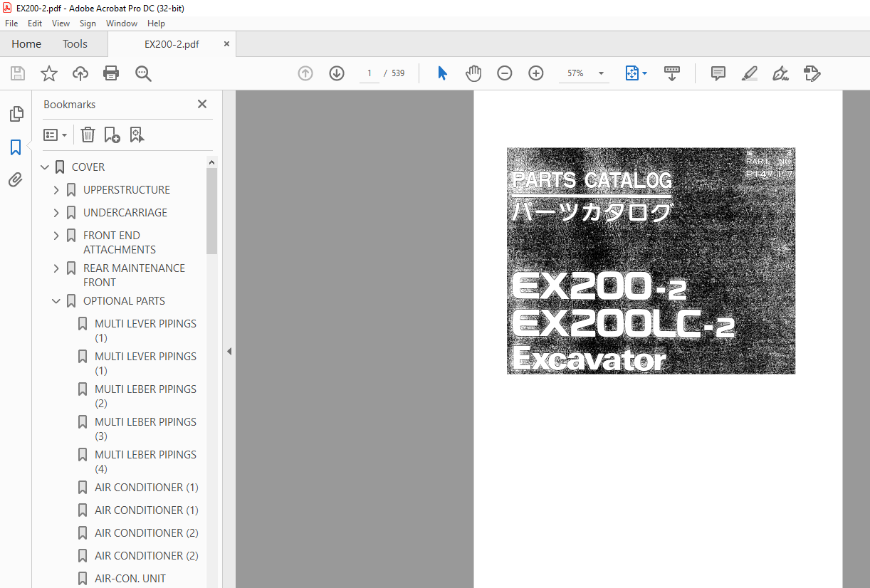Switch to the Home tab
Viewport: 870px width, 588px height.
coord(26,44)
